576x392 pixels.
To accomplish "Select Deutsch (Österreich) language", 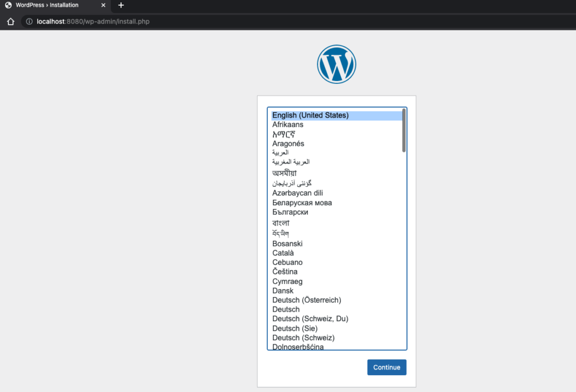I will tap(337, 300).
